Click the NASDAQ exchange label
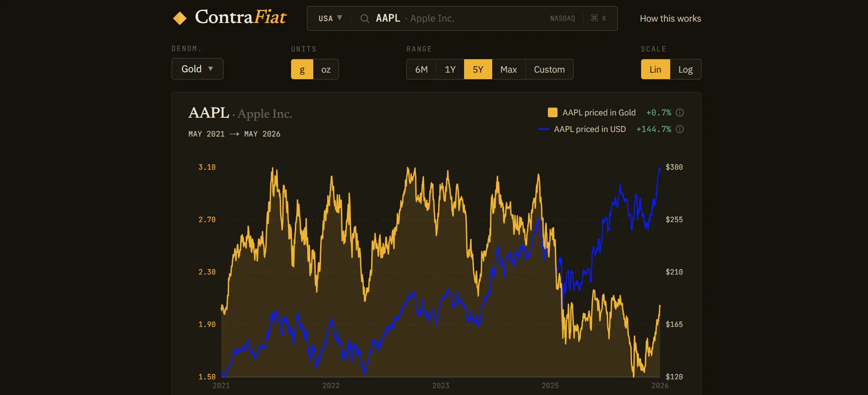Viewport: 868px width, 395px height. [x=563, y=18]
